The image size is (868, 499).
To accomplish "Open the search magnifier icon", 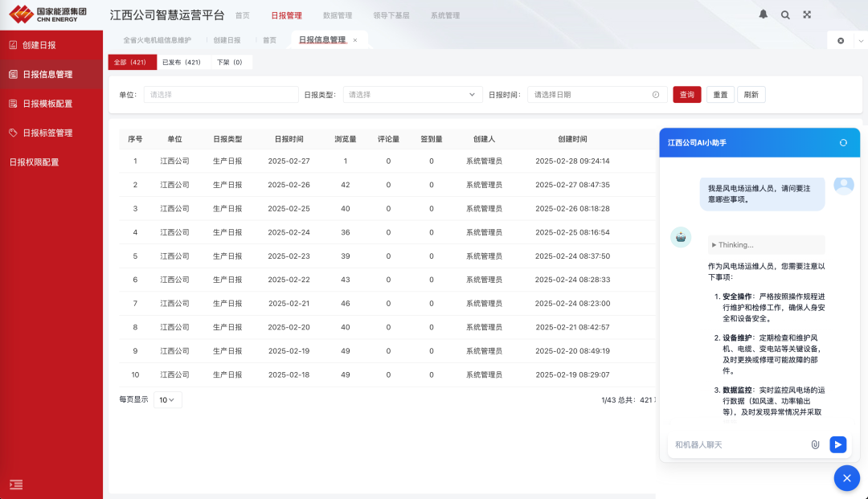I will tap(785, 15).
